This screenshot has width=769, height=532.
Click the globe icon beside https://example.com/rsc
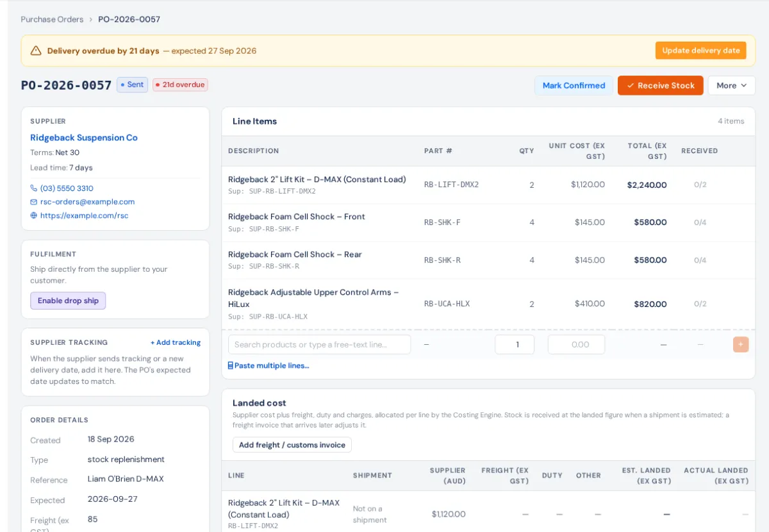pos(33,215)
